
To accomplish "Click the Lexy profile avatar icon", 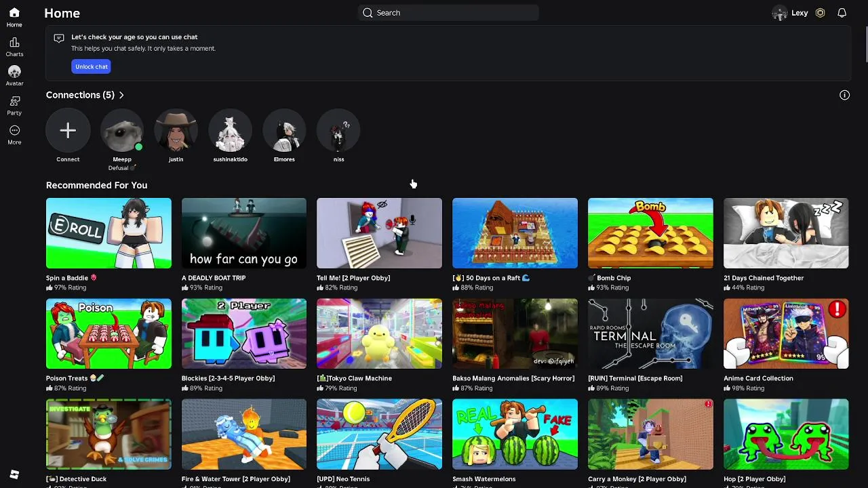I will click(780, 13).
